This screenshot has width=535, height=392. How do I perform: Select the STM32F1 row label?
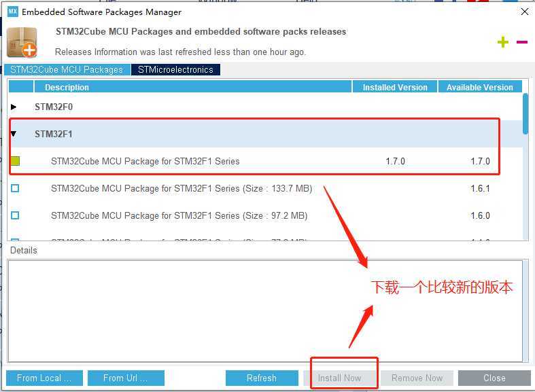point(54,134)
